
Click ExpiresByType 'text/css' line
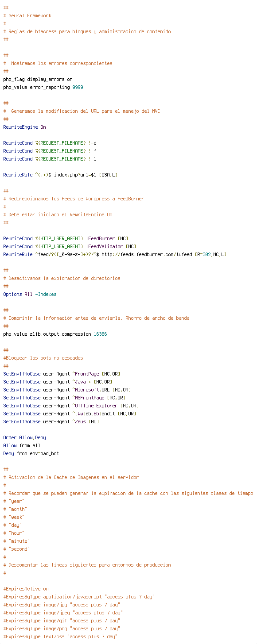click(60, 636)
